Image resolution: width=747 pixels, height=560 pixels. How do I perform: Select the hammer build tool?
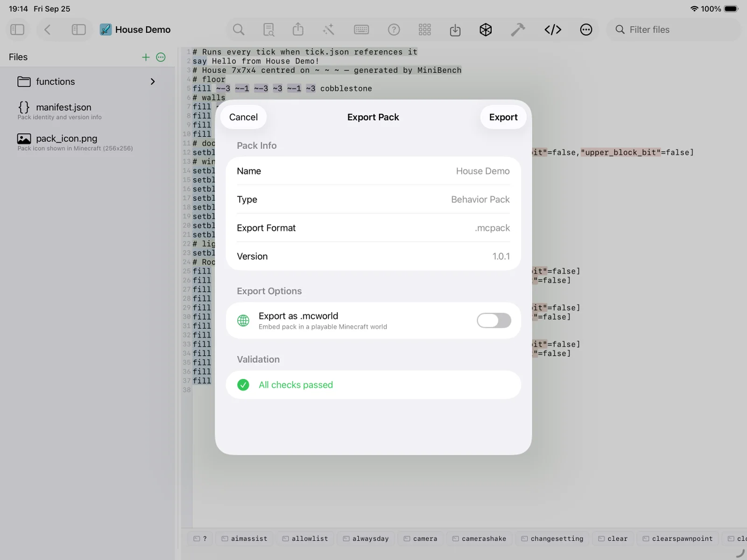pos(517,30)
